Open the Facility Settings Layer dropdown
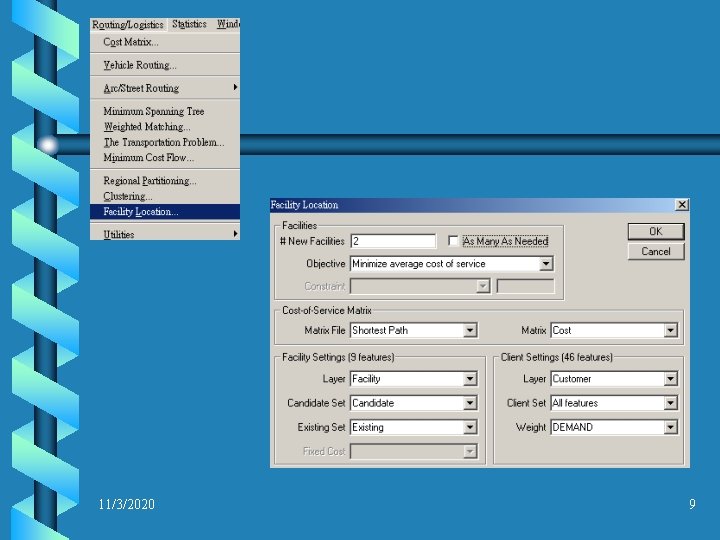This screenshot has width=720, height=540. point(414,379)
